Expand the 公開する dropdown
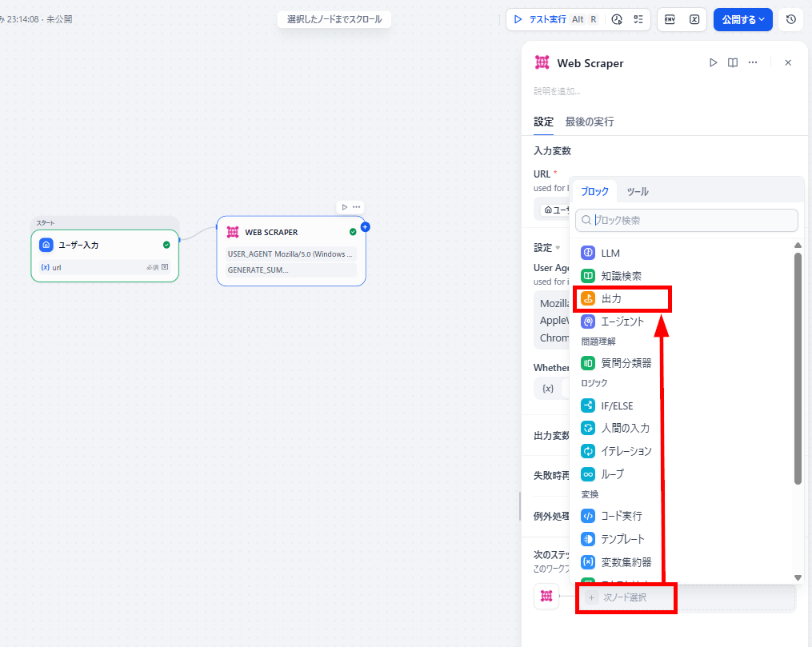Viewport: 812px width, 647px height. click(742, 20)
